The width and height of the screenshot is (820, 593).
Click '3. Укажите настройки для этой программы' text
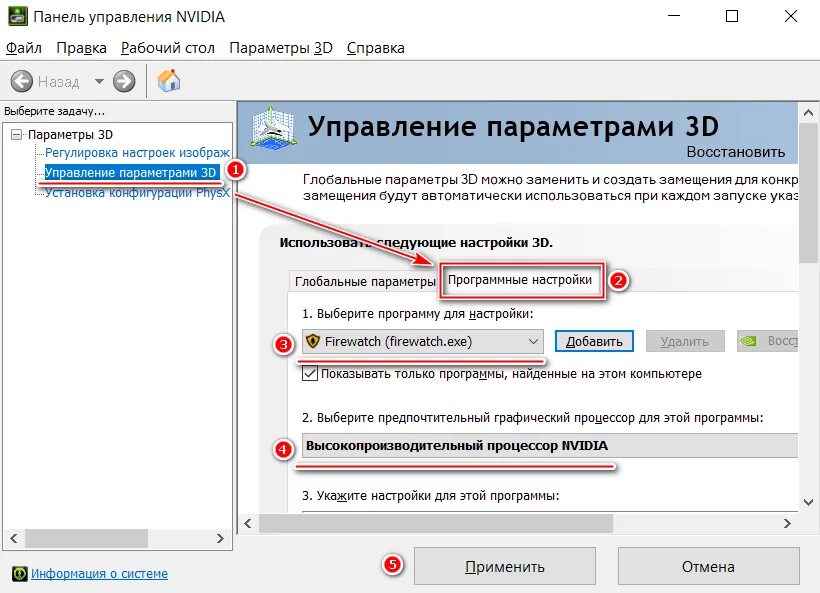[430, 495]
